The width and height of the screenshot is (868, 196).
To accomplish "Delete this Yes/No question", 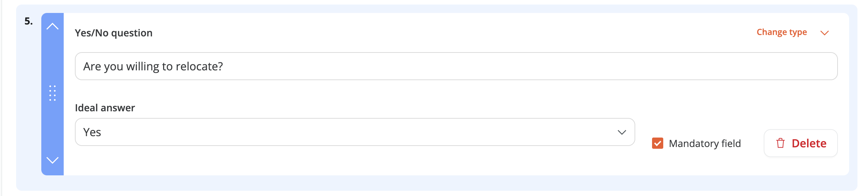I will 801,143.
